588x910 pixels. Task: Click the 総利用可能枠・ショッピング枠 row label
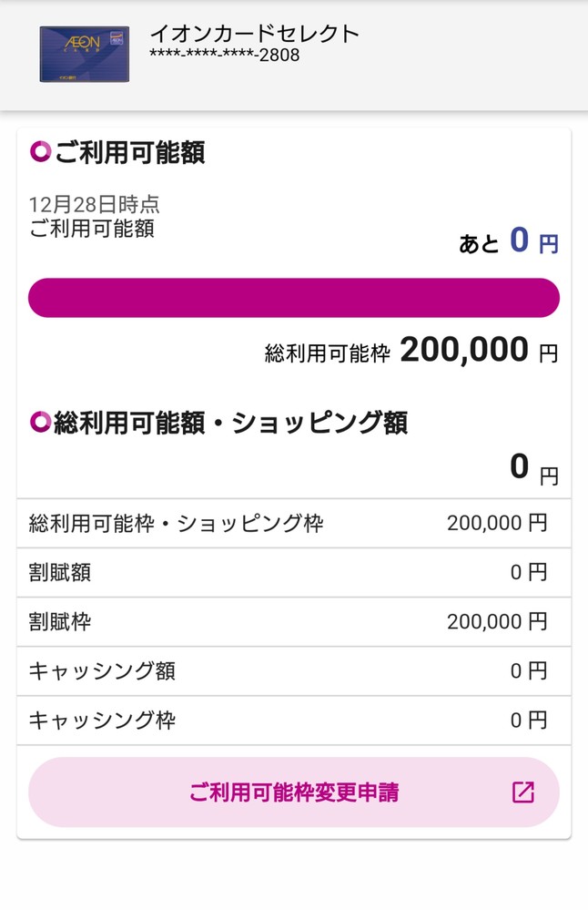(176, 524)
